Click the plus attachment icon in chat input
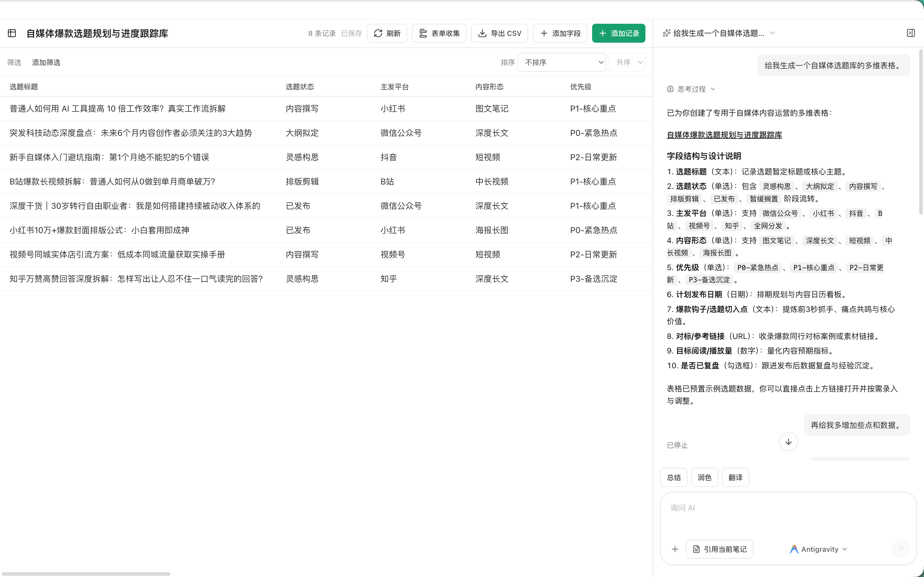Viewport: 924px width, 577px height. (x=674, y=549)
